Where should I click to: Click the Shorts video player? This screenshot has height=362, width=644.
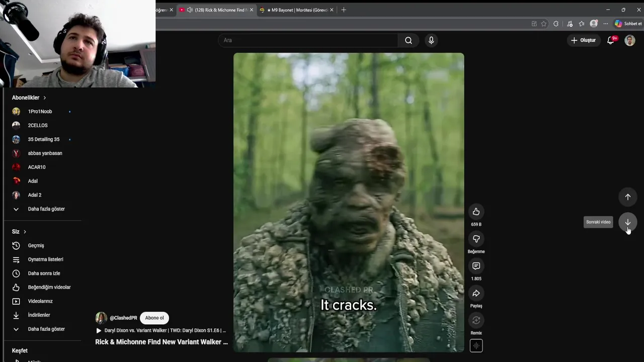(349, 203)
